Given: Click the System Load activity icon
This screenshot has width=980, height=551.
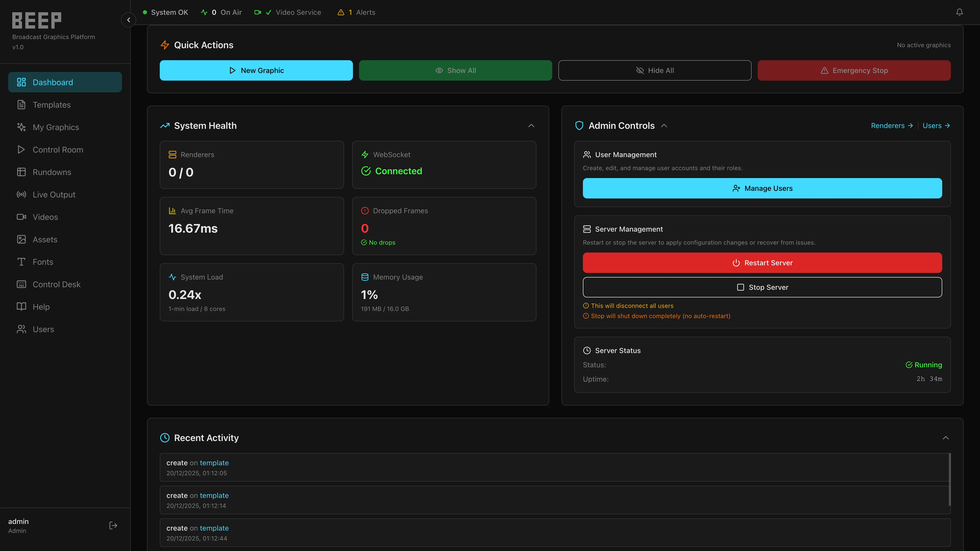Looking at the screenshot, I should tap(172, 277).
